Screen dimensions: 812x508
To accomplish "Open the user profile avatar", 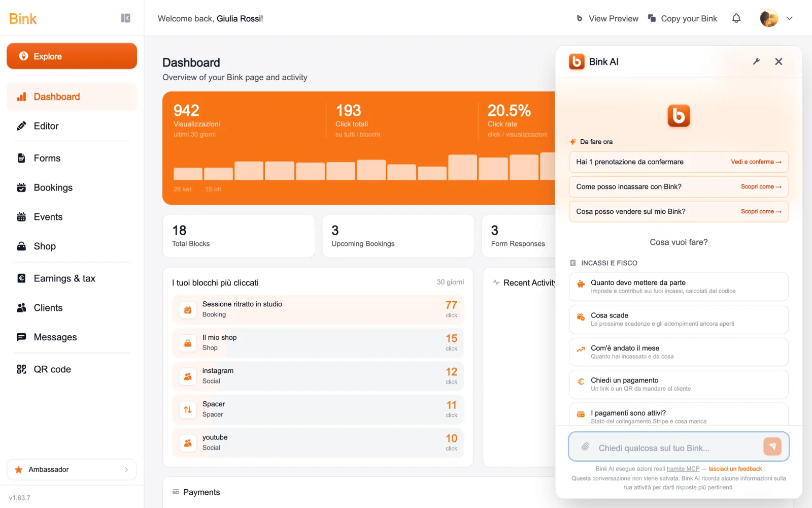I will click(769, 18).
